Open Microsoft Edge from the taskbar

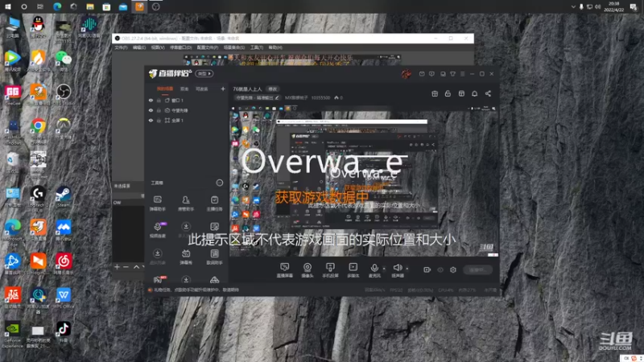coord(57,6)
